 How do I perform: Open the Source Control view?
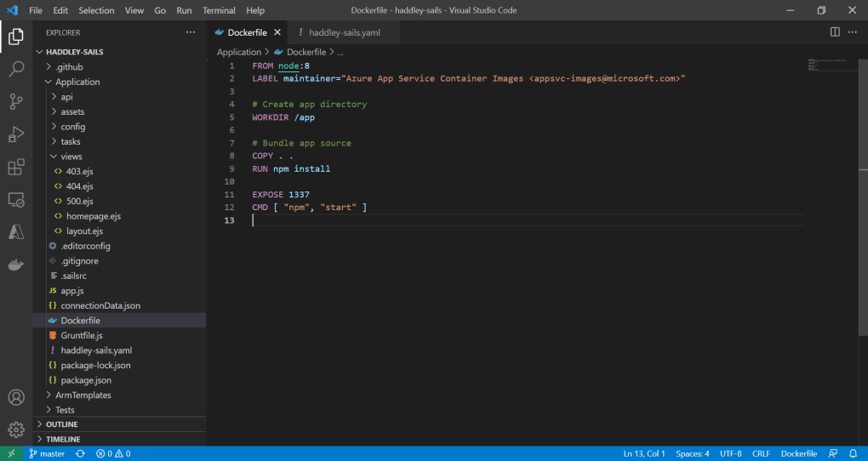click(x=15, y=102)
